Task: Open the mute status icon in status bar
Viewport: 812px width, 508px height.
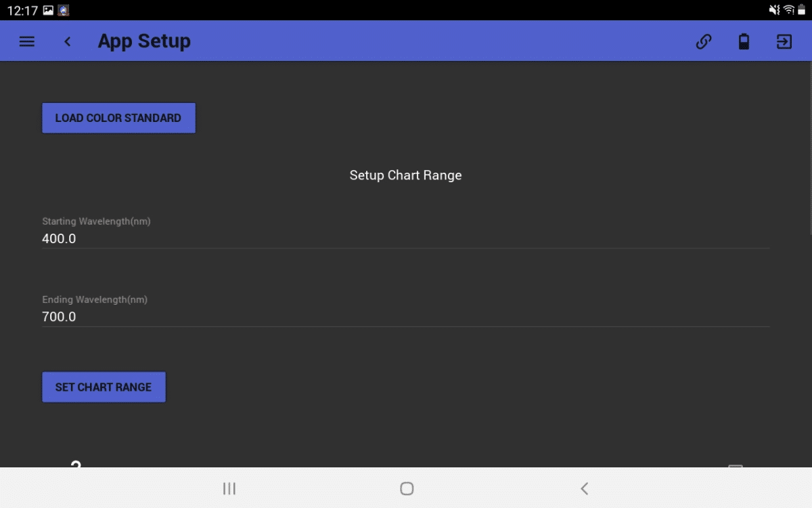Action: coord(774,10)
